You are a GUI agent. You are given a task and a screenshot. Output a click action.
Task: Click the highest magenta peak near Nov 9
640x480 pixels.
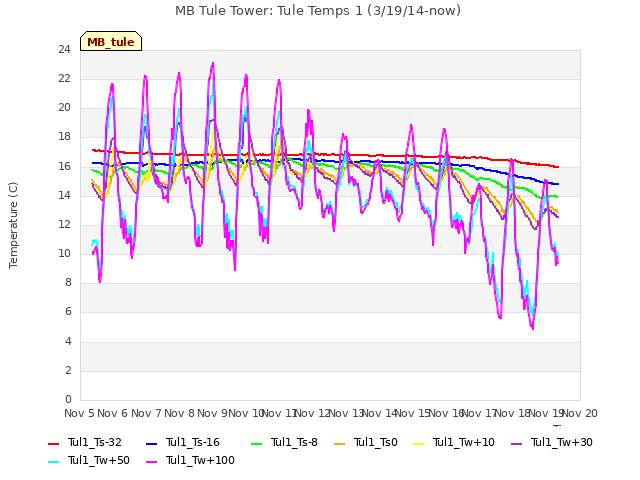(x=213, y=63)
